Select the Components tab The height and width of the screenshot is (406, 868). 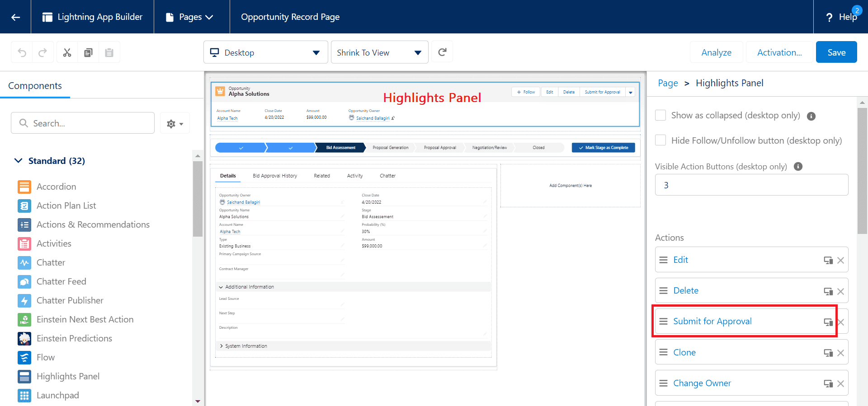[x=35, y=86]
